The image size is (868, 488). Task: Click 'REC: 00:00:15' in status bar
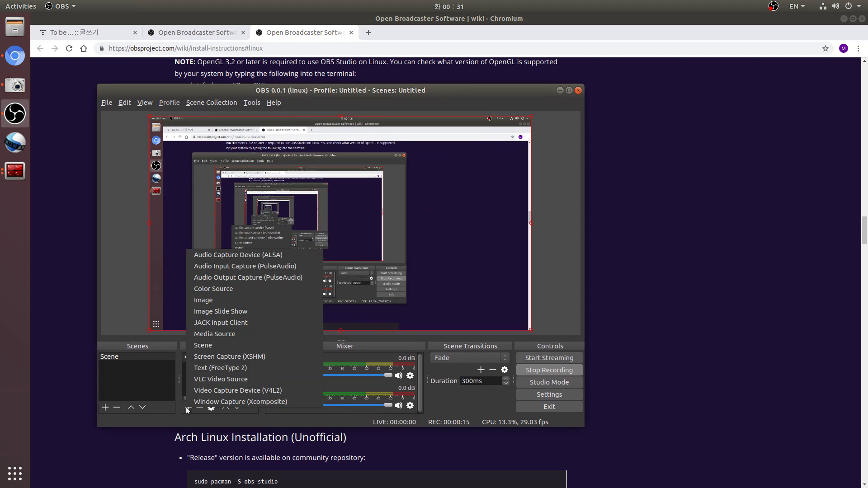449,422
